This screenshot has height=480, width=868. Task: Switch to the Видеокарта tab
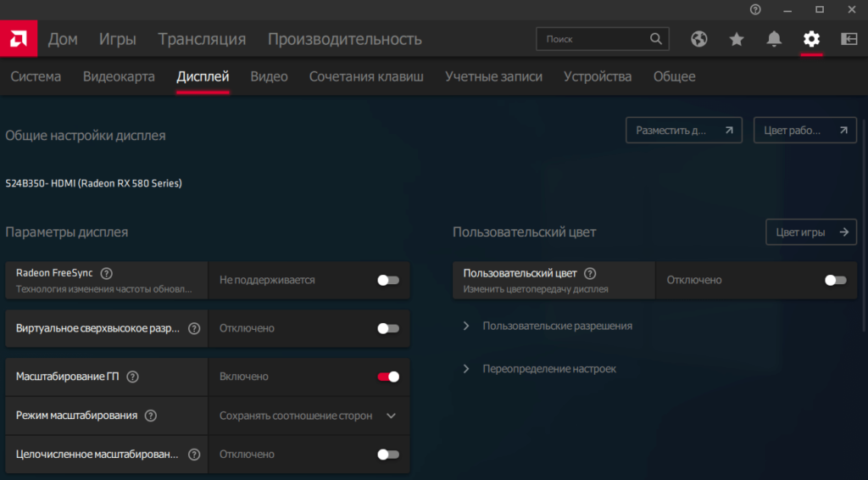coord(119,76)
